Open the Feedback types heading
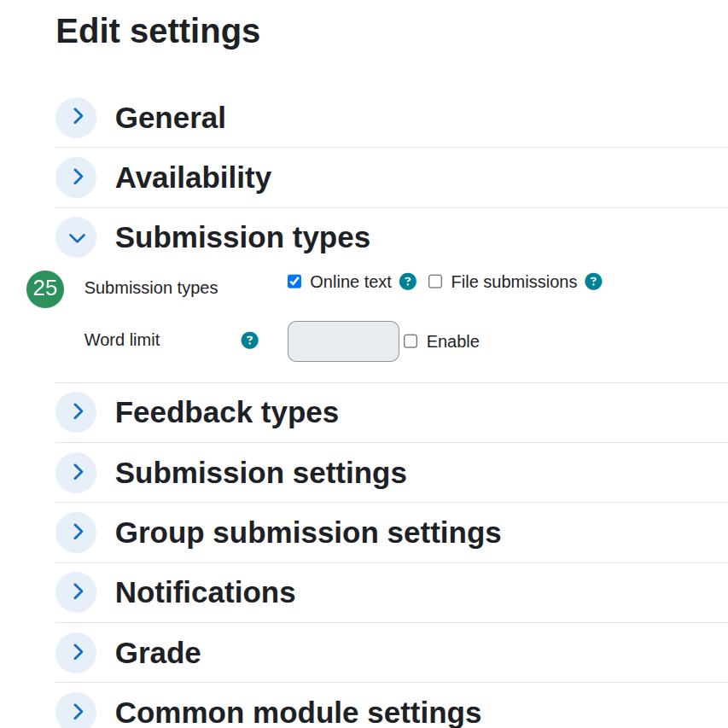This screenshot has height=728, width=728. (226, 412)
